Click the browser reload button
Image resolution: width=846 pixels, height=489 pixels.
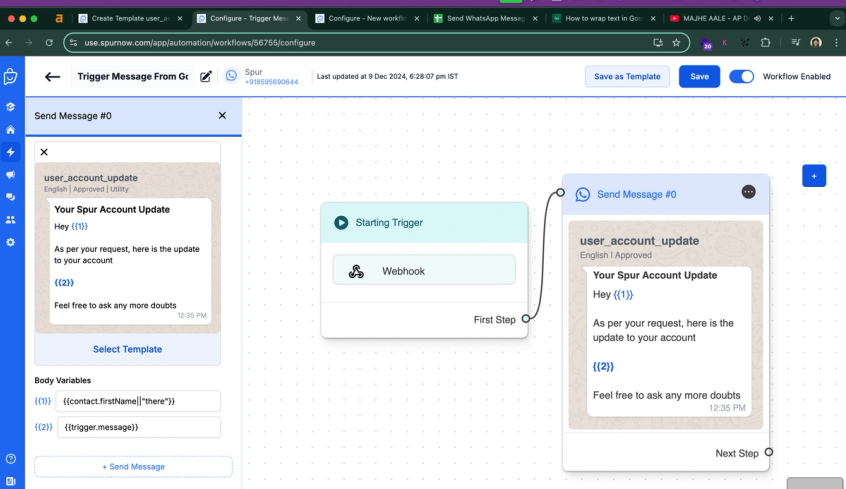(x=49, y=43)
